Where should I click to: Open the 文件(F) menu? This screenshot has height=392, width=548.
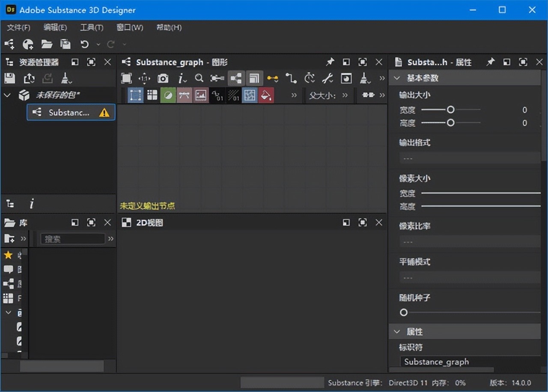coord(18,27)
